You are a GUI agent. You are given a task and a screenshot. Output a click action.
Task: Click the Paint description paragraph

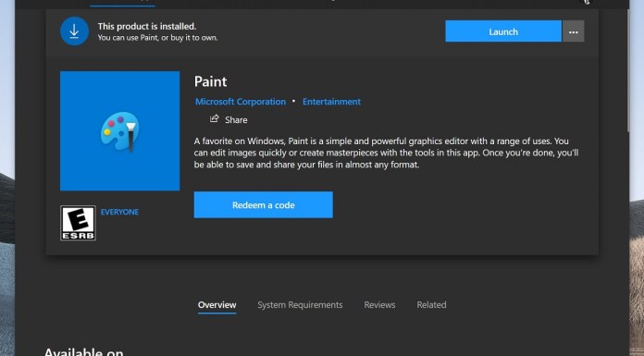tap(386, 153)
